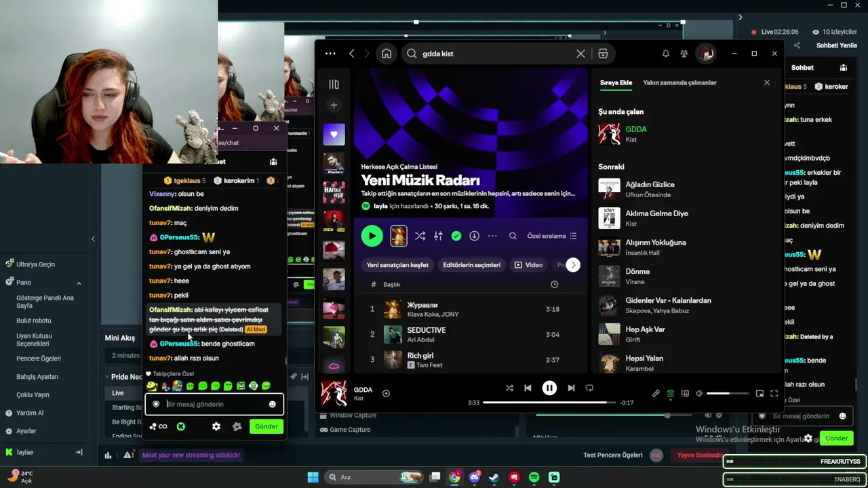Click the taskbar search box Ara
Screen dimensions: 868x488
coord(373,477)
